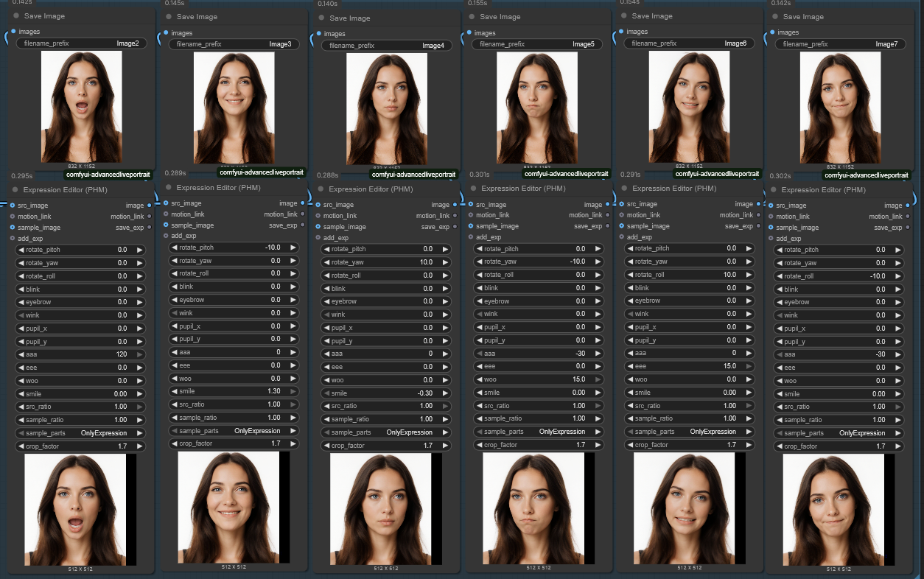Screen dimensions: 924x579
Task: Collapse the Save Image node with prefix Image5
Action: 472,16
